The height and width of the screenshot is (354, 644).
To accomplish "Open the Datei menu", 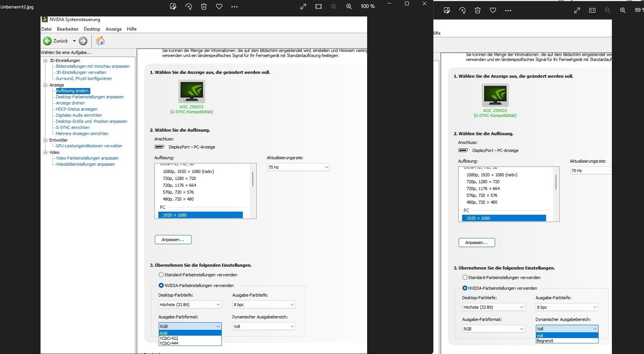I will [x=46, y=29].
